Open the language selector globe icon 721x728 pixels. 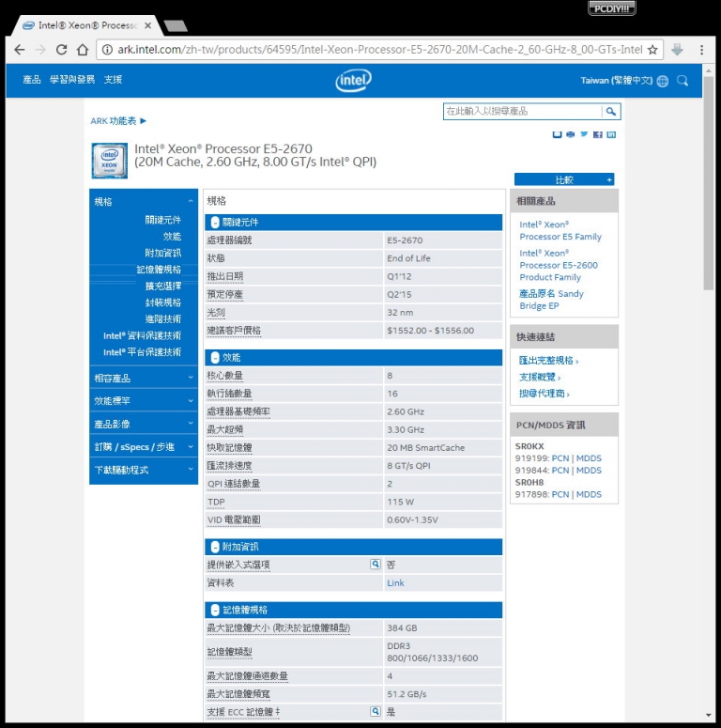click(663, 81)
